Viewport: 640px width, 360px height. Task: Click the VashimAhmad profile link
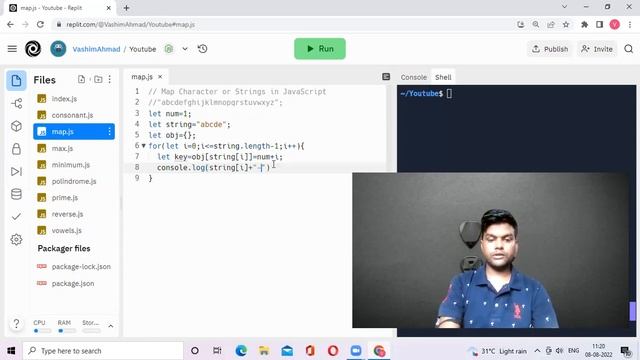[x=96, y=49]
